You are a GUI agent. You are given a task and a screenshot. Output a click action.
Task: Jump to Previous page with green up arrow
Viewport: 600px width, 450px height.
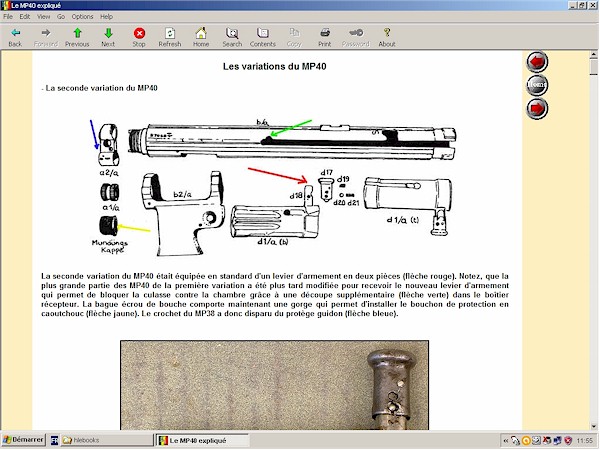point(77,37)
